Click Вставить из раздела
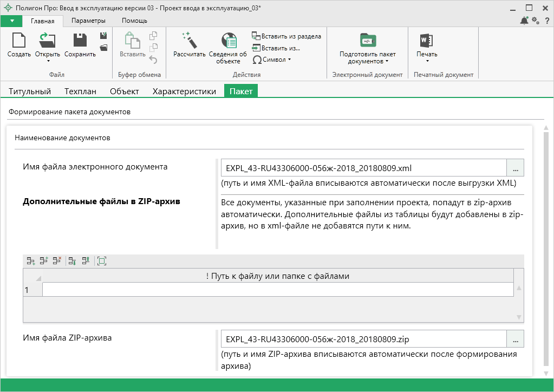Image resolution: width=554 pixels, height=392 pixels. pos(286,36)
